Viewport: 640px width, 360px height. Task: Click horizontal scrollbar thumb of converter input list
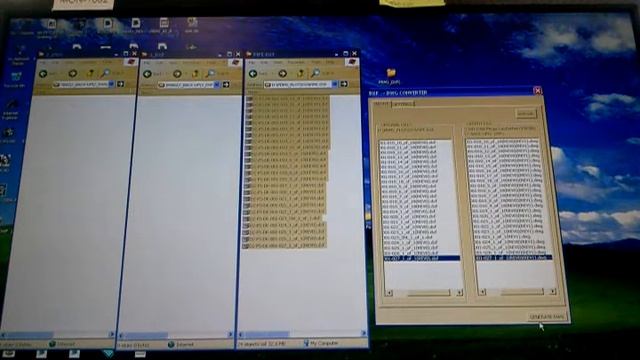click(428, 293)
